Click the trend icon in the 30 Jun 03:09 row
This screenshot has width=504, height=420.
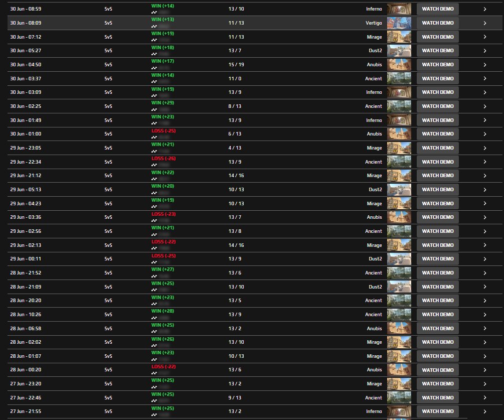pyautogui.click(x=154, y=95)
